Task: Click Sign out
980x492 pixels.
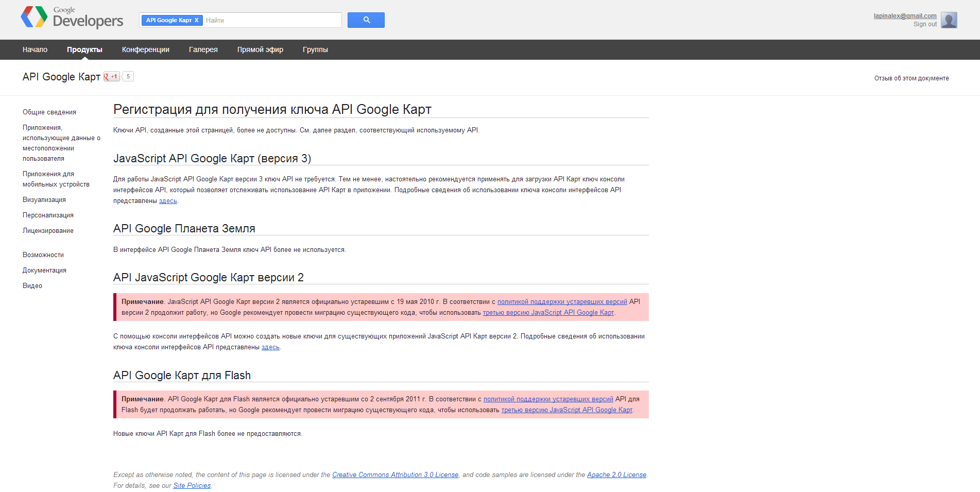Action: (x=925, y=24)
